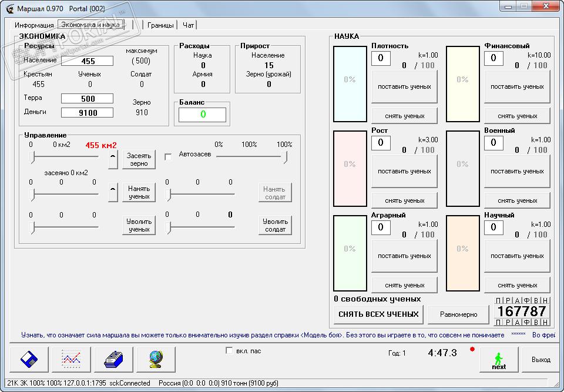The image size is (564, 392).
Task: Click the green Аграрный progress box
Action: [x=350, y=253]
